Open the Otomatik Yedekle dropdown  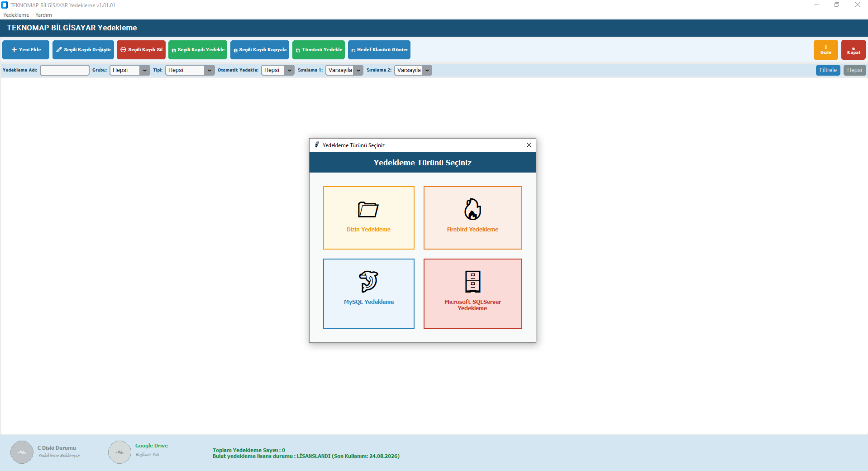click(x=278, y=70)
